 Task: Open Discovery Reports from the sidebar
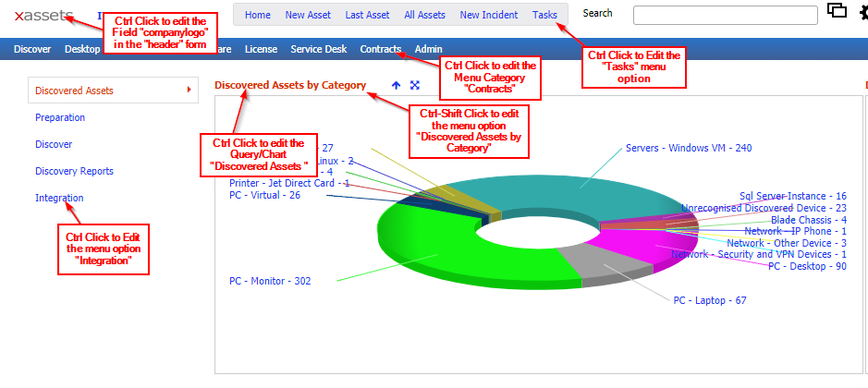(x=74, y=171)
